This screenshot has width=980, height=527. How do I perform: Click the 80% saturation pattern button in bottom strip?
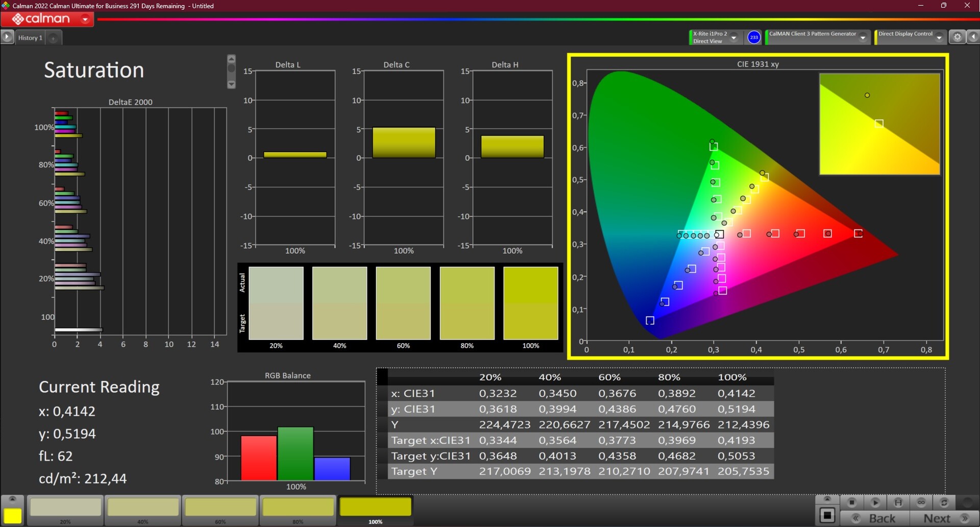298,510
